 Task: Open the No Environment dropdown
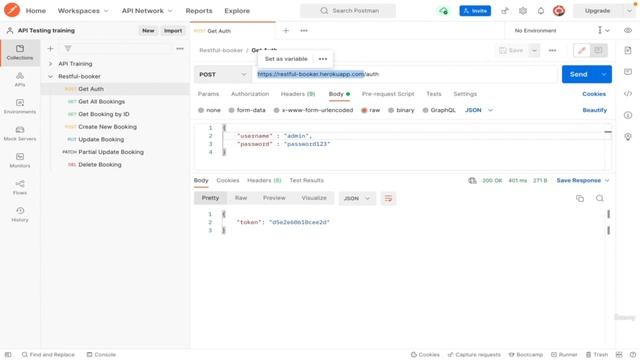pyautogui.click(x=561, y=31)
